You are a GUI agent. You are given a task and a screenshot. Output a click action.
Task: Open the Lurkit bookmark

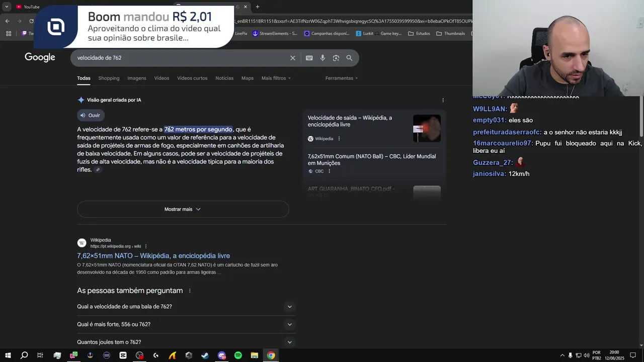coord(364,34)
